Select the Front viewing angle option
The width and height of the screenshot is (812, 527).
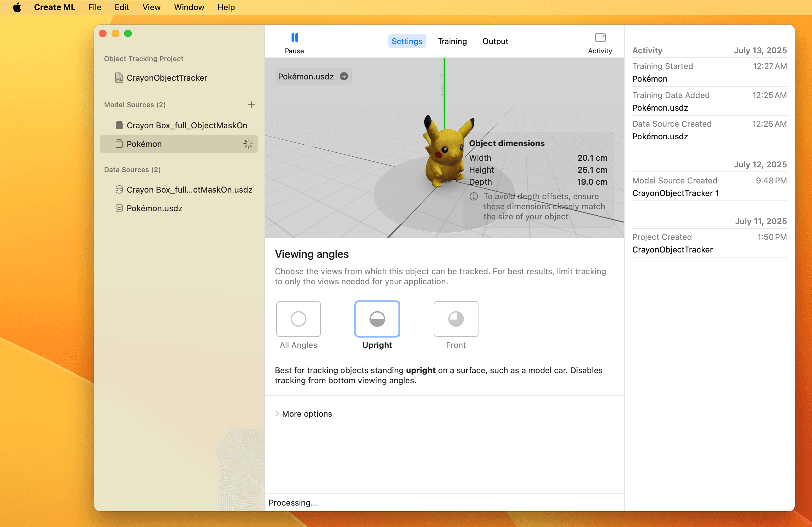456,319
